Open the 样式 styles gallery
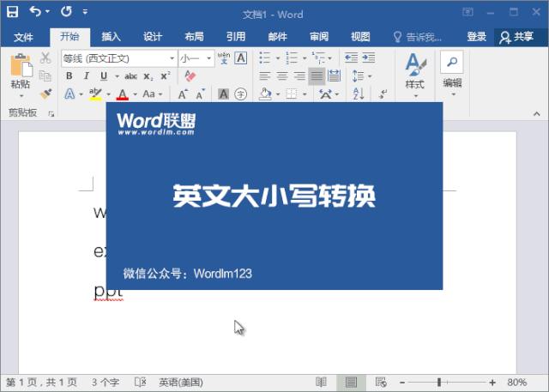Image resolution: width=549 pixels, height=392 pixels. 415,75
